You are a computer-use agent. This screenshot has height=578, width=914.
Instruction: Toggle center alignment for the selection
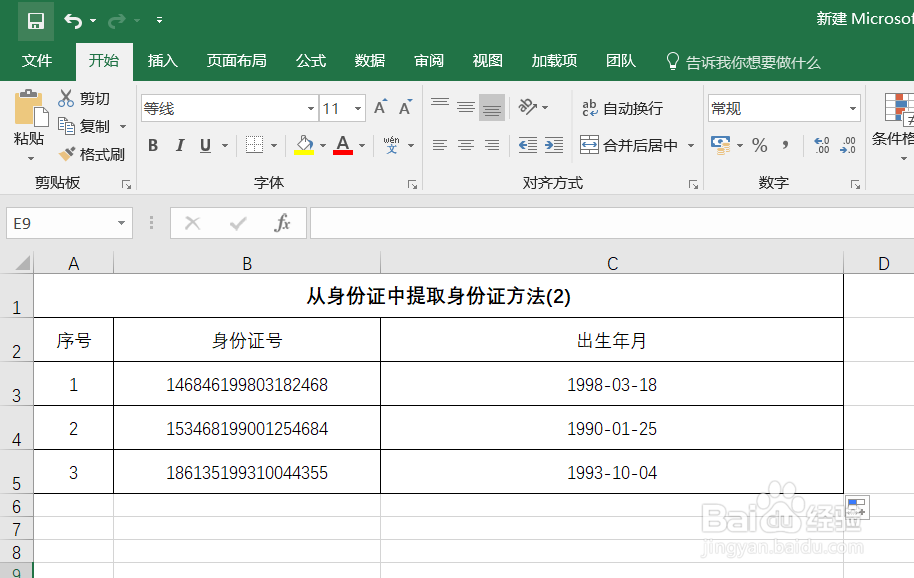coord(465,145)
